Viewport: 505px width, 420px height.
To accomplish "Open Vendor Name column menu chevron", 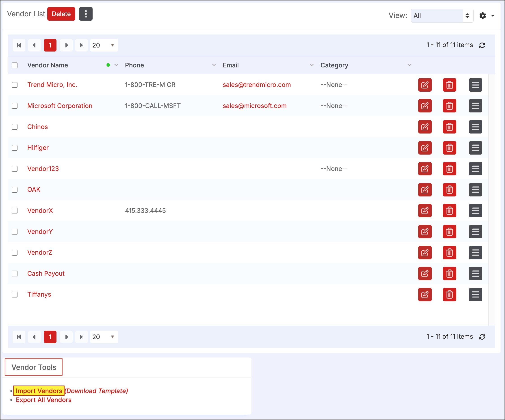I will click(x=116, y=65).
